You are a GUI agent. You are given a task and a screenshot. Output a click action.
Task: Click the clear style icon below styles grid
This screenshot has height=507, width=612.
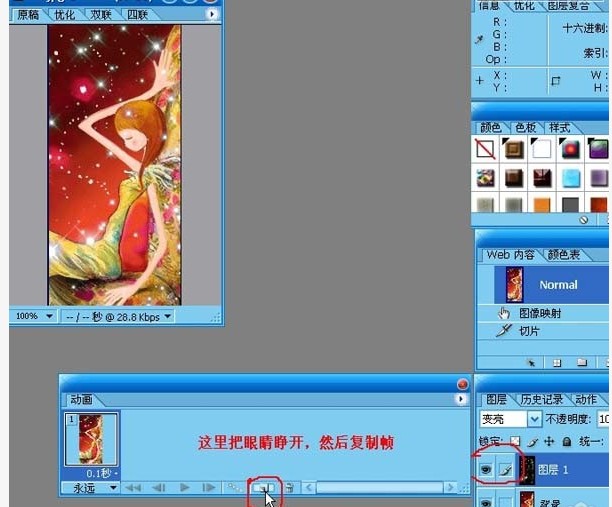584,220
